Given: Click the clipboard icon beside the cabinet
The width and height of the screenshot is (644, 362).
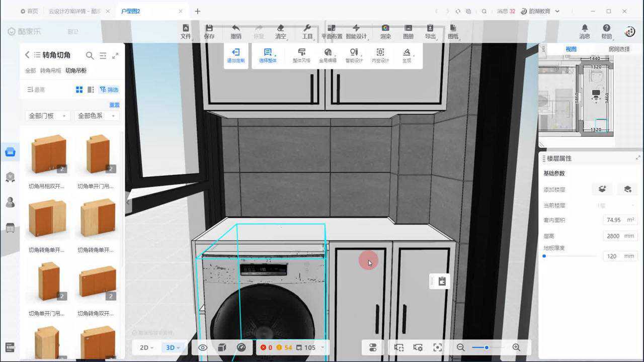Looking at the screenshot, I should point(442,281).
